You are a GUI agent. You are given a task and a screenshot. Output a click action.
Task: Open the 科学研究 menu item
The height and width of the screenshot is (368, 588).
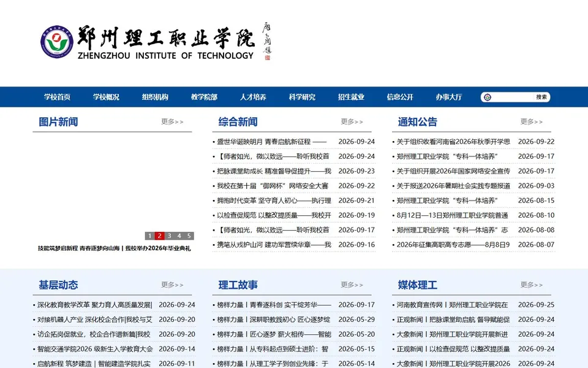pos(302,97)
